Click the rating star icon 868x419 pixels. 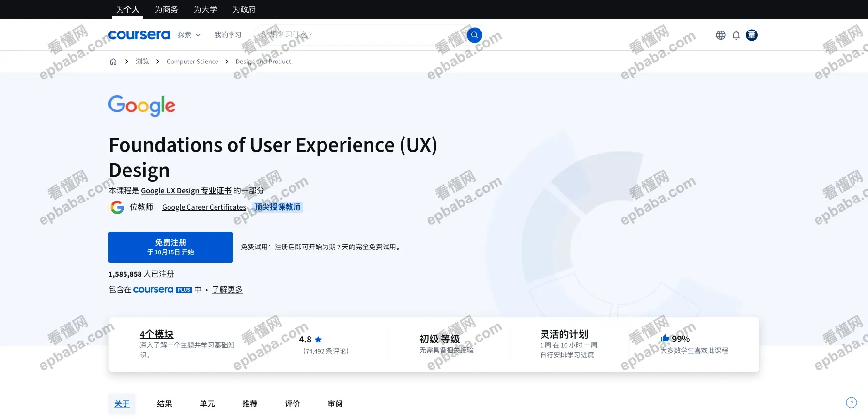point(318,340)
